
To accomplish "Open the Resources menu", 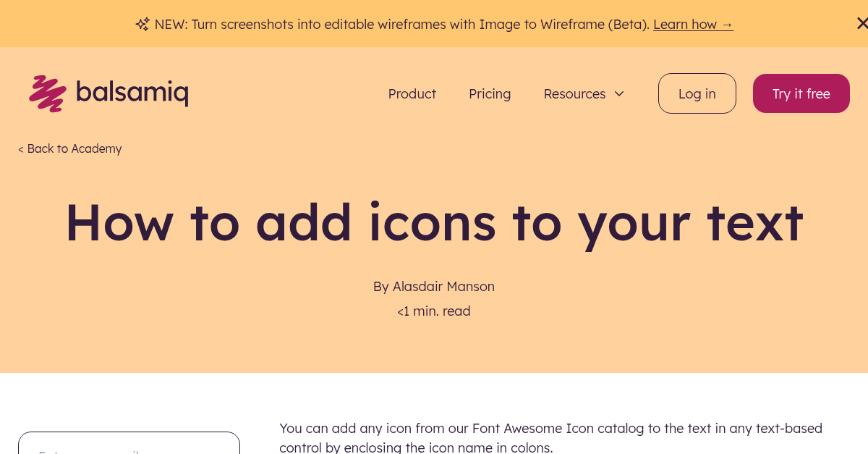I will click(x=575, y=94).
